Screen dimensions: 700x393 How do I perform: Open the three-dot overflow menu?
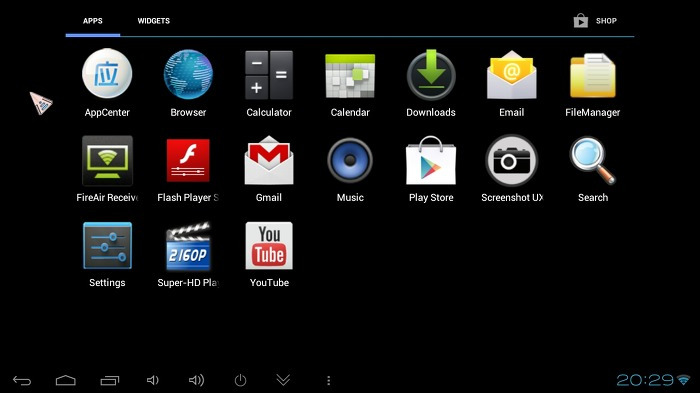coord(329,380)
